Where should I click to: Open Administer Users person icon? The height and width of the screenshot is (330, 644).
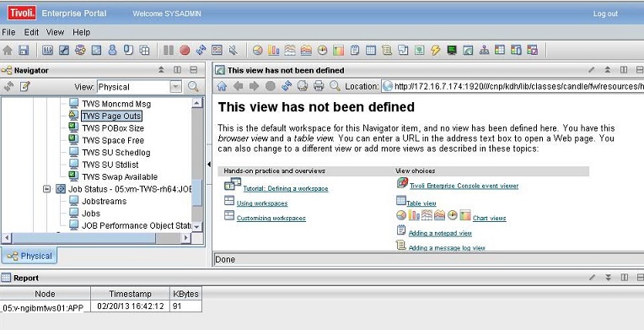112,50
